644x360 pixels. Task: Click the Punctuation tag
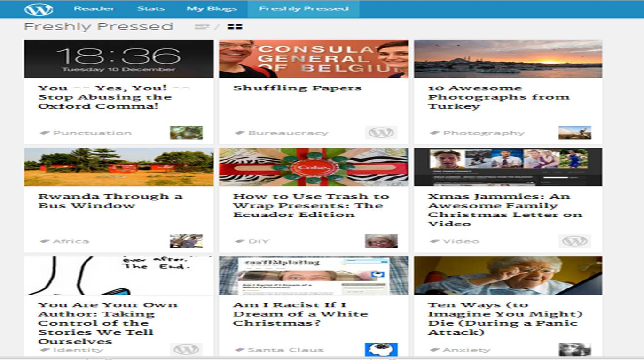tap(92, 133)
